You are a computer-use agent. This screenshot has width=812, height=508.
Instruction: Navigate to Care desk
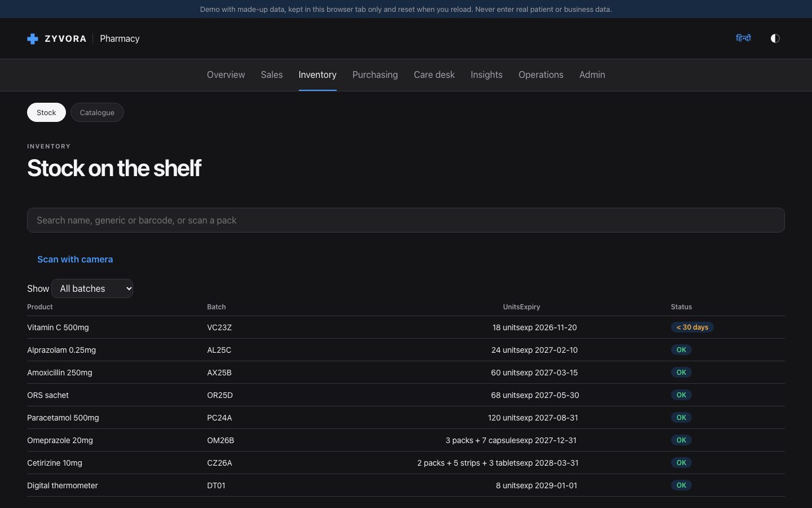[434, 75]
